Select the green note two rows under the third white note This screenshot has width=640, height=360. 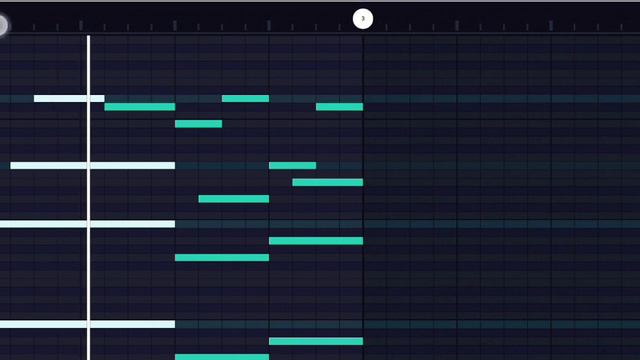coord(222,258)
